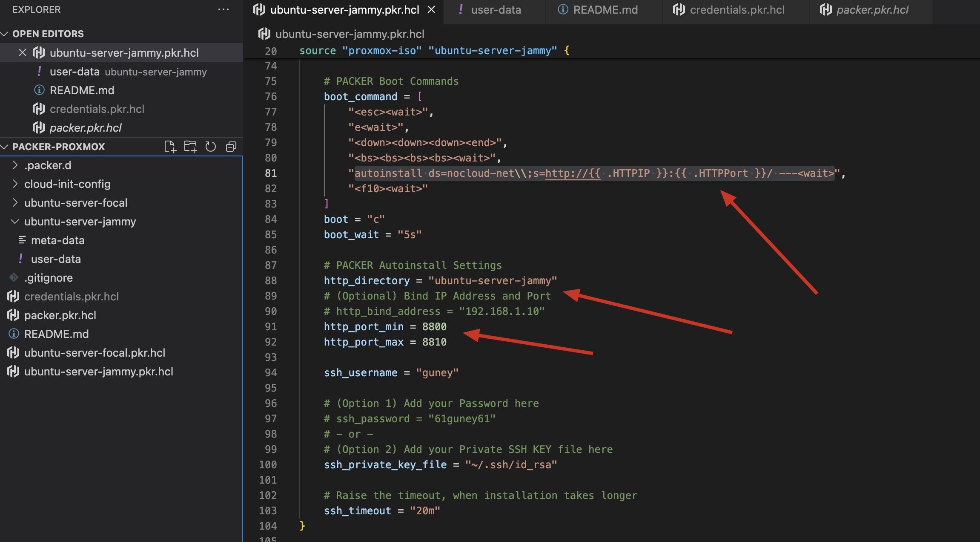980x542 pixels.
Task: Click the boot_command text on line 76
Action: tap(361, 96)
